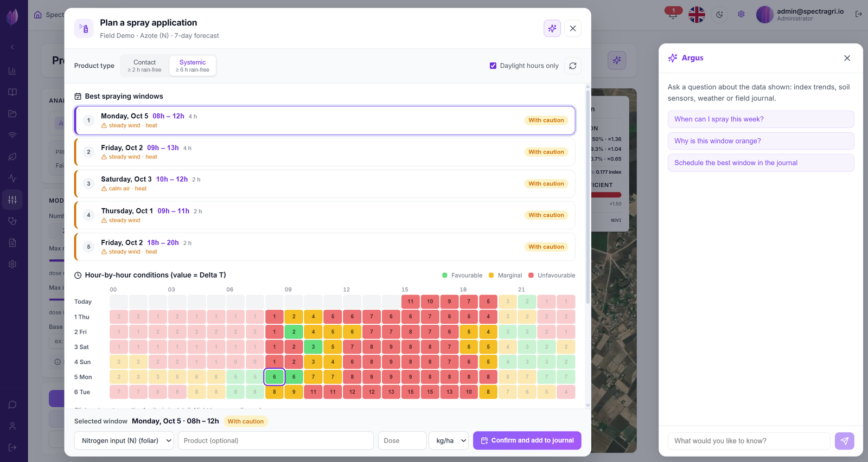Select Systemic product type
This screenshot has width=868, height=462.
click(193, 66)
